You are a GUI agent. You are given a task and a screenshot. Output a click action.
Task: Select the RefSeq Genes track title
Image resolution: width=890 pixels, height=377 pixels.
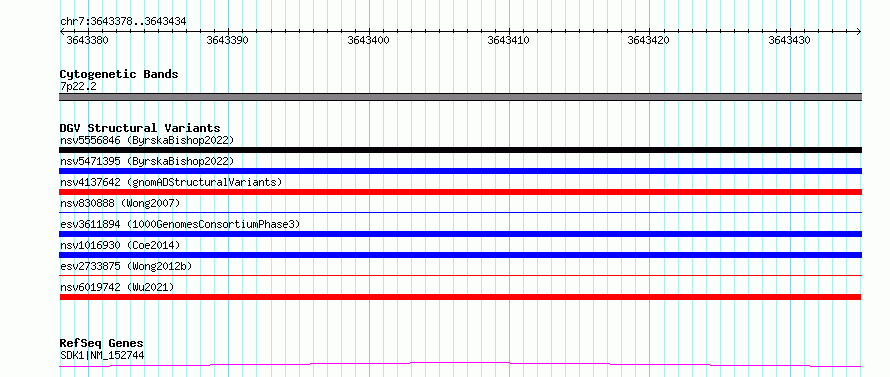click(x=102, y=344)
